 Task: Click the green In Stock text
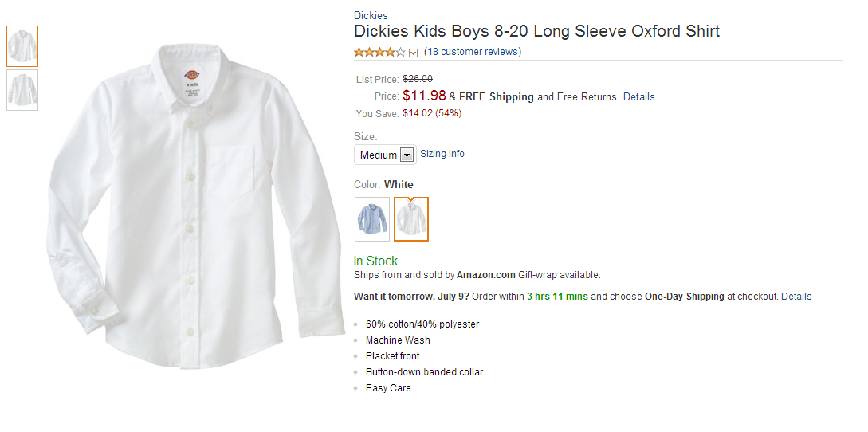pyautogui.click(x=377, y=261)
